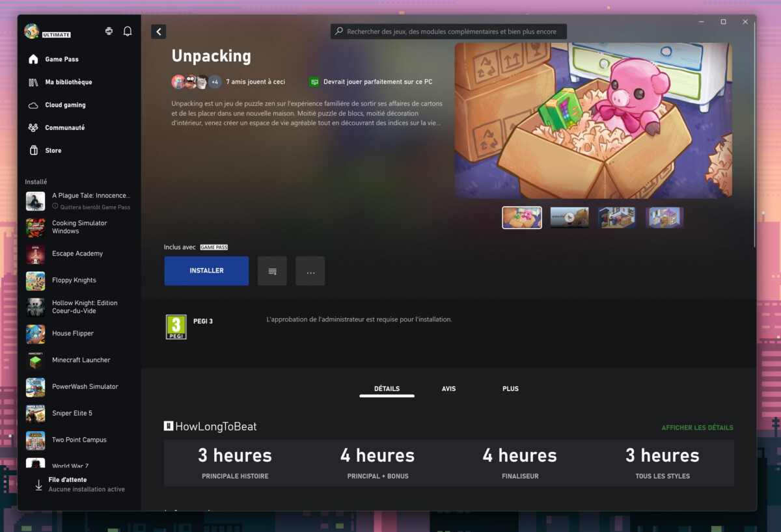The image size is (781, 532).
Task: Click the add-to-list icon button beside INSTALLER
Action: pos(272,271)
